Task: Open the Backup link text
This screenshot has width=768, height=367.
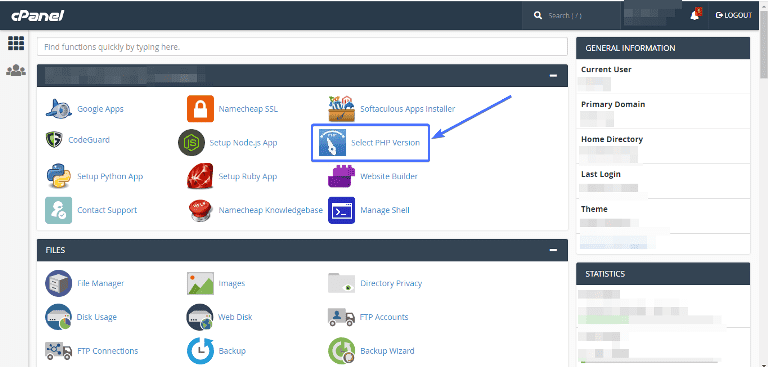Action: [x=232, y=351]
